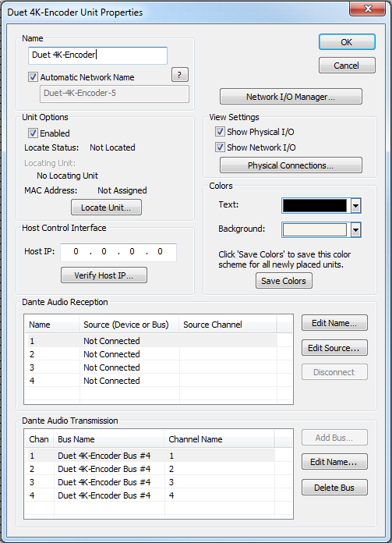
Task: Select reception row 1 Not Connected
Action: click(x=153, y=341)
